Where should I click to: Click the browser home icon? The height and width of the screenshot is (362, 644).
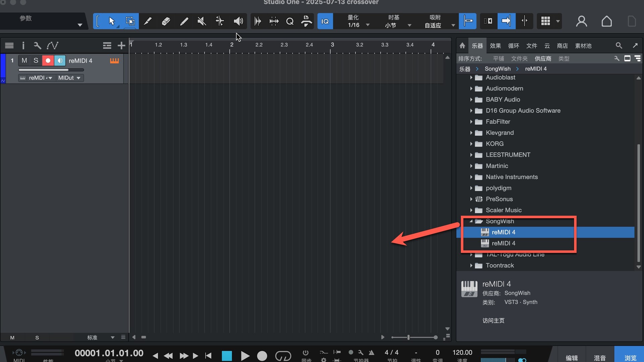[462, 45]
